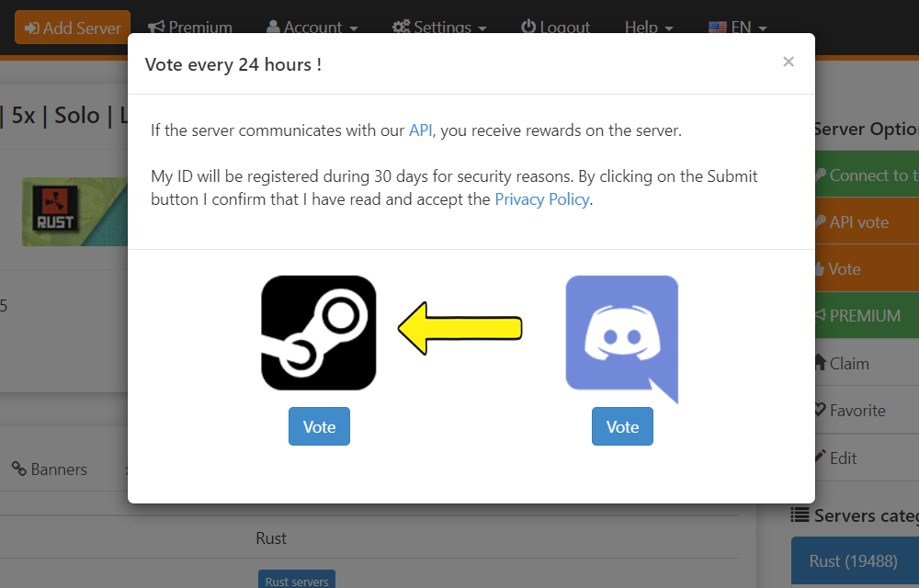Click the Rust game banner thumbnail
This screenshot has height=588, width=919.
[x=75, y=211]
